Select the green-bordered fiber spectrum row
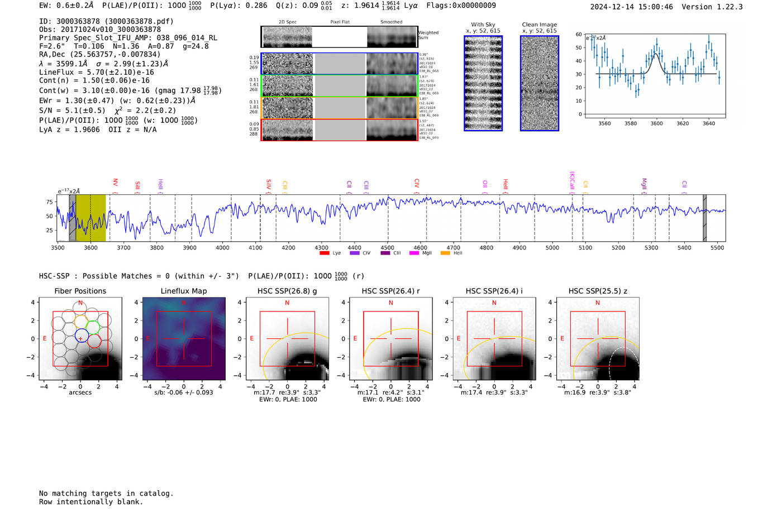782x532 pixels. (339, 85)
